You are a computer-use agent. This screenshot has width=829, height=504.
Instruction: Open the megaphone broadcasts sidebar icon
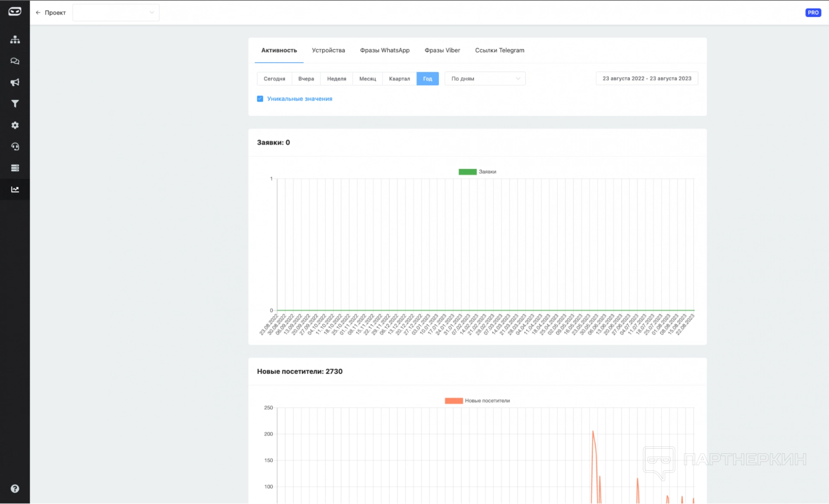click(15, 82)
